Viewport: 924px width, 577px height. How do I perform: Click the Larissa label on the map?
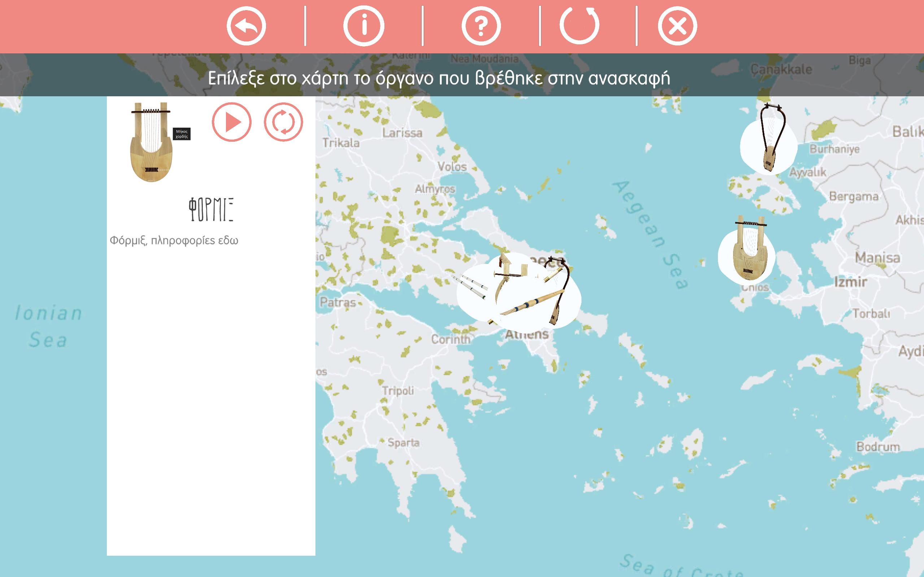pos(402,133)
